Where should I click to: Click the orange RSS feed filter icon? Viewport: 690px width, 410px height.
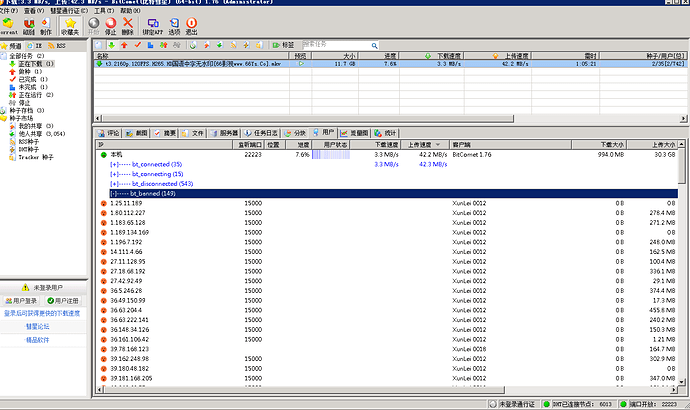(x=234, y=45)
